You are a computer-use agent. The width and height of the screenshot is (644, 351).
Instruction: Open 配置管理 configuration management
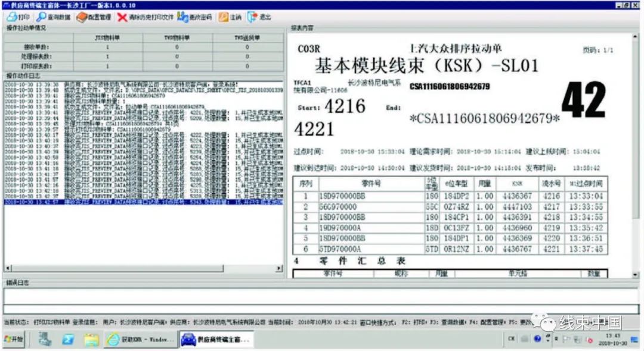click(x=94, y=17)
